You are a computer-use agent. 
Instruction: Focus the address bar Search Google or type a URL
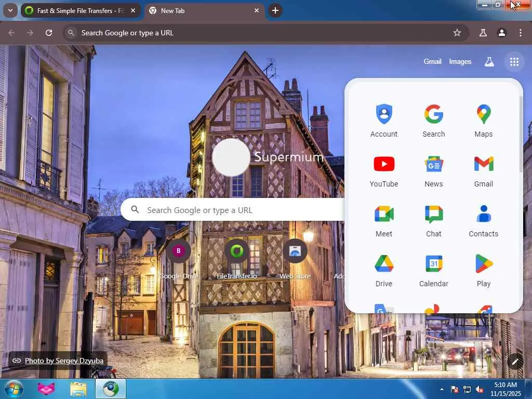(x=265, y=33)
